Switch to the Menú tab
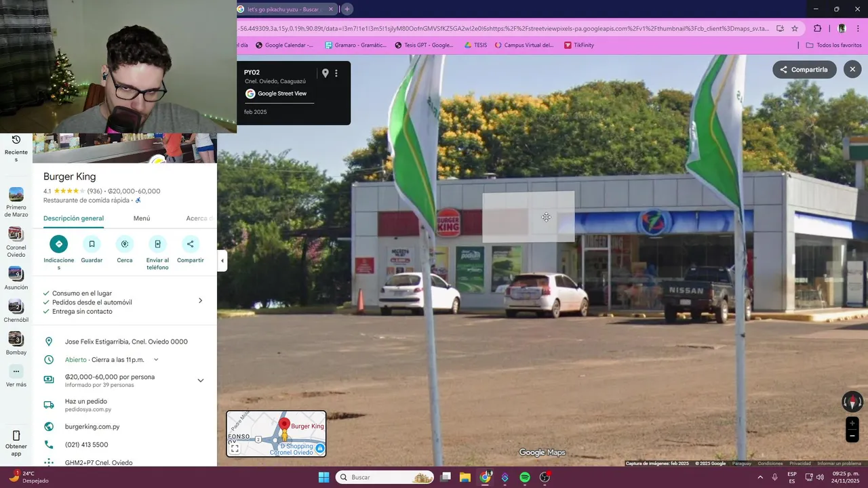Screen dimensions: 868x488 (142, 218)
